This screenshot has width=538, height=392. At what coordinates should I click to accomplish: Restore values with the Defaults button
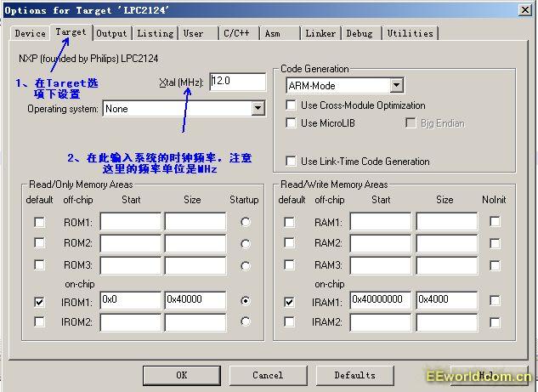(x=354, y=375)
